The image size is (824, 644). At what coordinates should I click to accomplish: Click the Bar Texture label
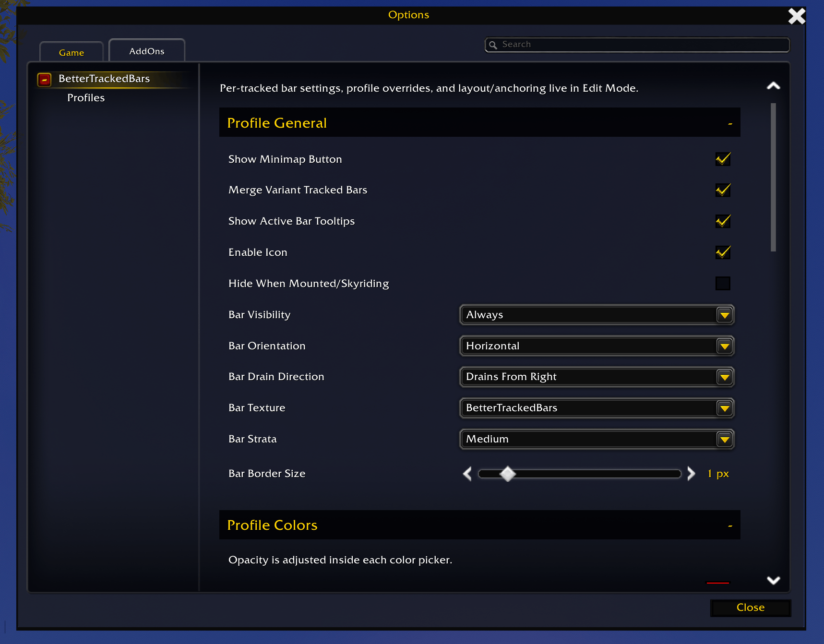257,408
